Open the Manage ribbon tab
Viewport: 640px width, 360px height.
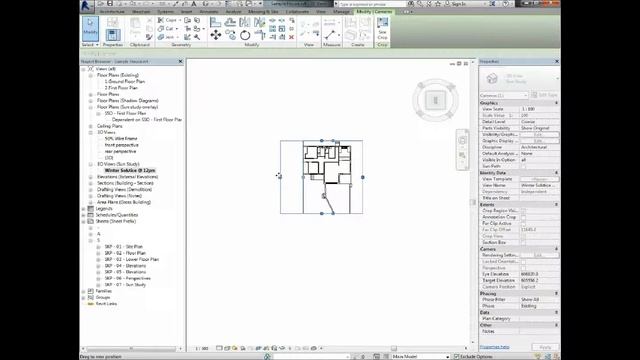[341, 12]
